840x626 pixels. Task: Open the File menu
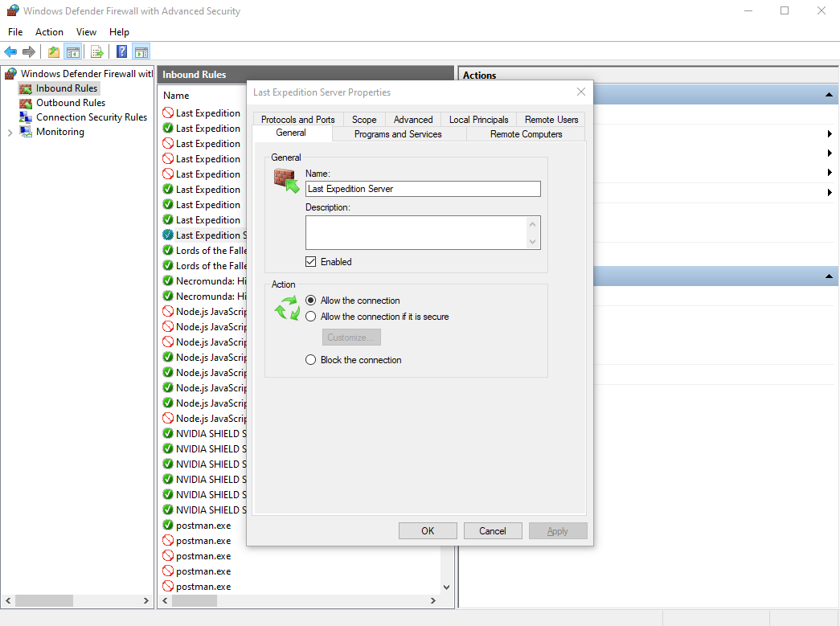click(15, 32)
